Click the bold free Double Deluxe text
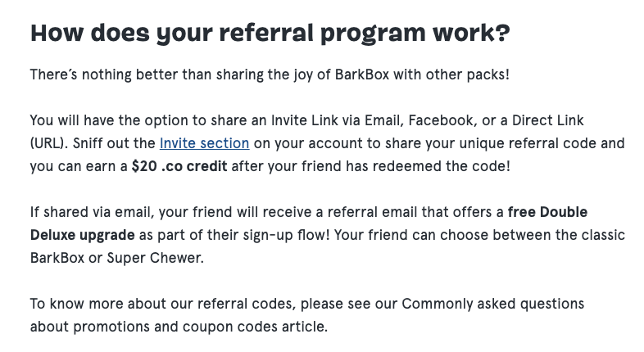Screen dimensions: 644x352 tap(547, 212)
